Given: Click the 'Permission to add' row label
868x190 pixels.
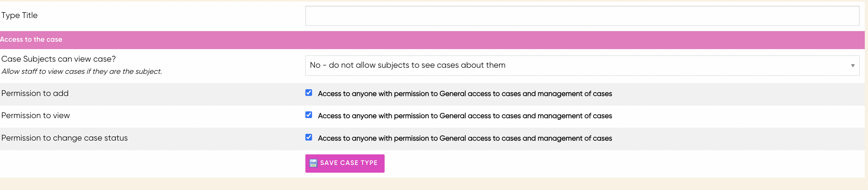Looking at the screenshot, I should tap(35, 93).
